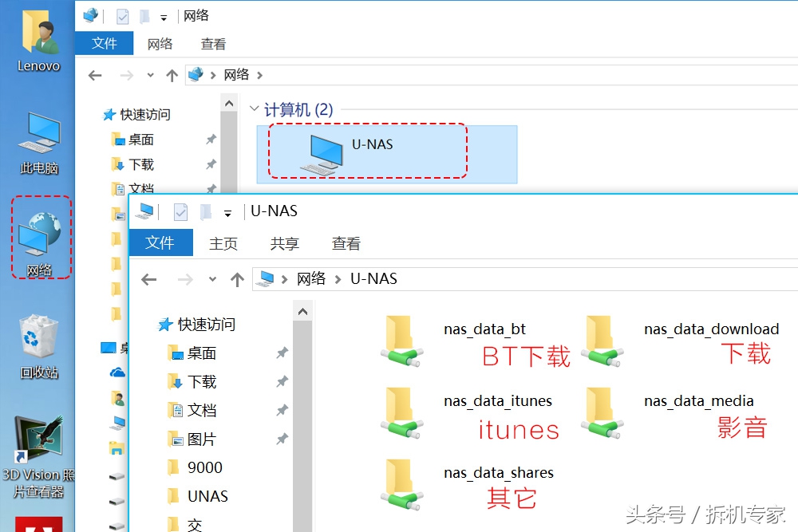Select 9000 folder in U-NAS navigation pane
The width and height of the screenshot is (798, 532).
195,467
